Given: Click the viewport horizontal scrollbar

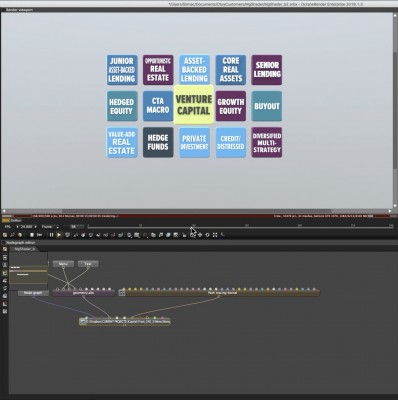Looking at the screenshot, I should [x=197, y=211].
